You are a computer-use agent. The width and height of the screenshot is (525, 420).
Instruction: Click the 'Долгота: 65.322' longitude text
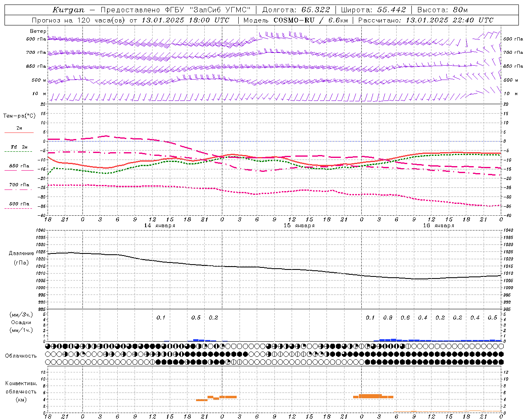[x=296, y=10]
